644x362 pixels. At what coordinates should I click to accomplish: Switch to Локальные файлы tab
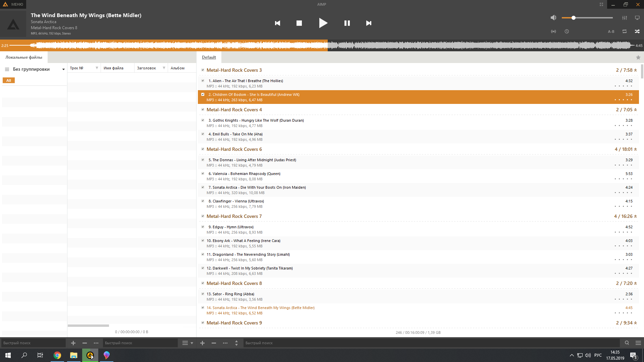pyautogui.click(x=24, y=57)
